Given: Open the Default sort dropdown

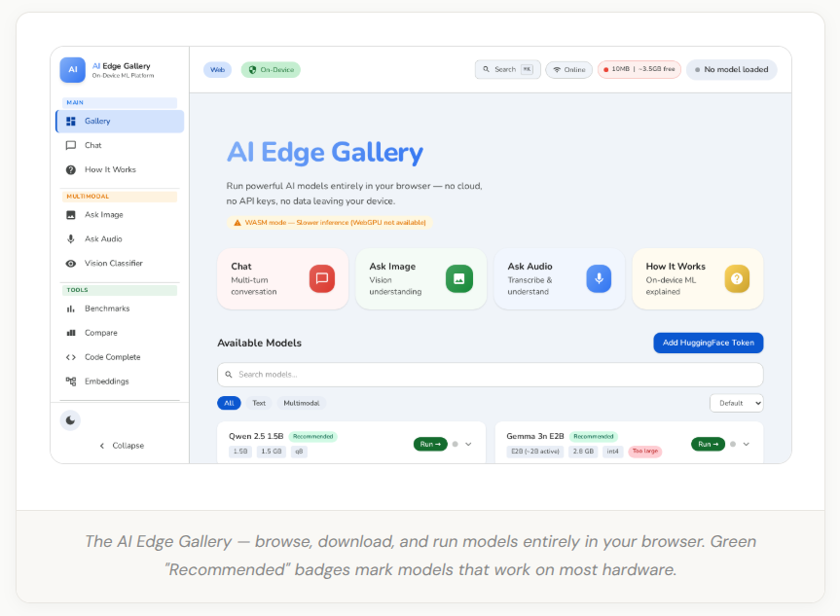Looking at the screenshot, I should (737, 403).
